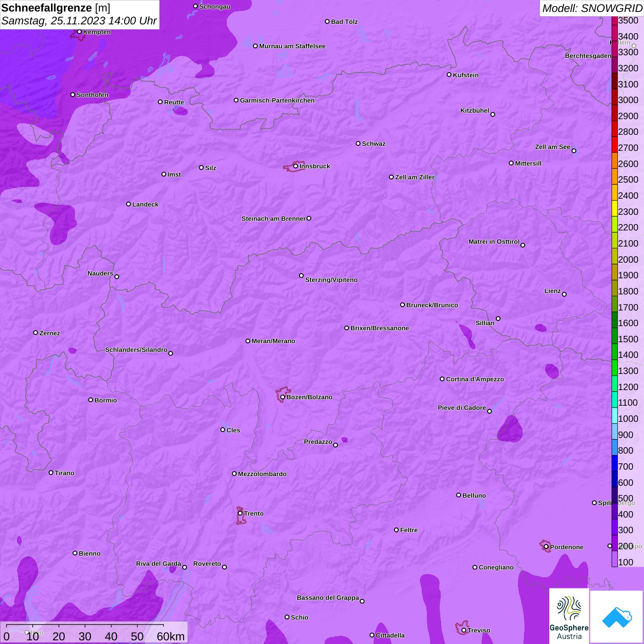The width and height of the screenshot is (644, 644).
Task: Select the 2700 m red legend swatch
Action: [x=615, y=144]
